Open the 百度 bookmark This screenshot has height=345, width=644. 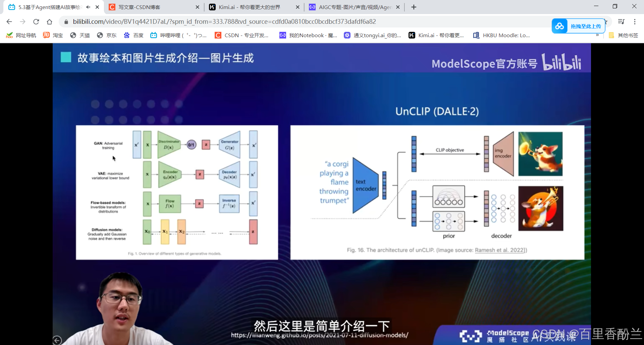coord(133,35)
